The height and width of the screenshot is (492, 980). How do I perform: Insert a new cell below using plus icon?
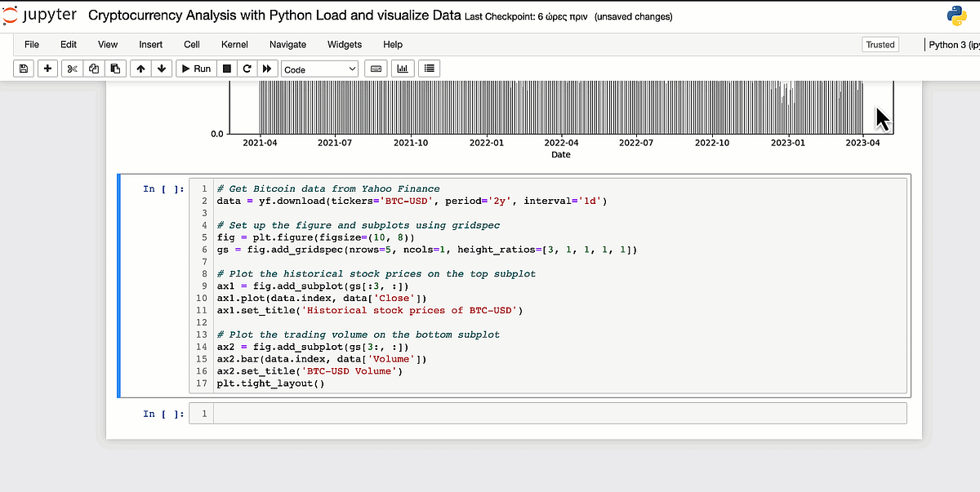coord(47,69)
